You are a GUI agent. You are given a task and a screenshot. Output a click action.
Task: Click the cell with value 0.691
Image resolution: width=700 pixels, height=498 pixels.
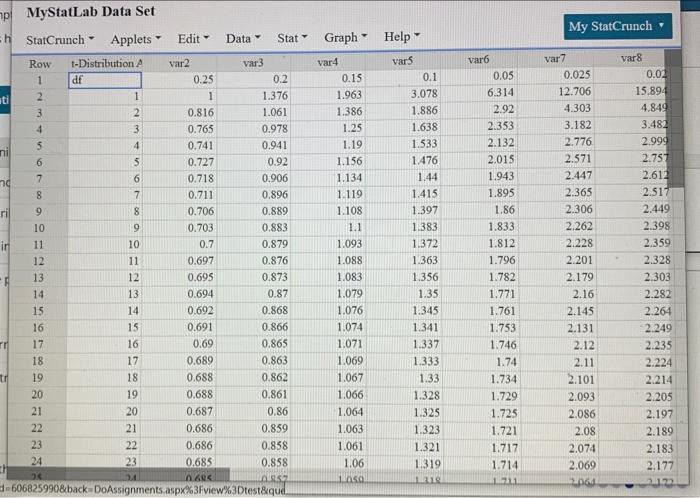point(179,327)
